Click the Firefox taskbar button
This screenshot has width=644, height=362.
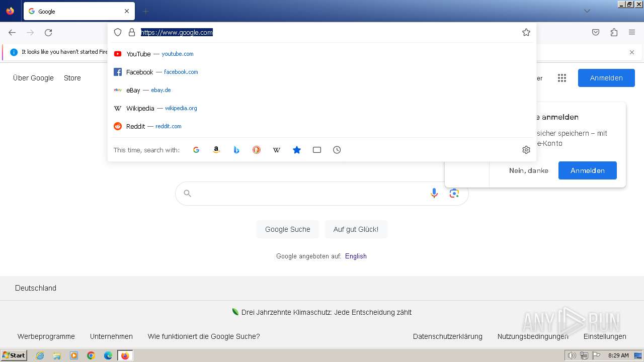tap(125, 355)
